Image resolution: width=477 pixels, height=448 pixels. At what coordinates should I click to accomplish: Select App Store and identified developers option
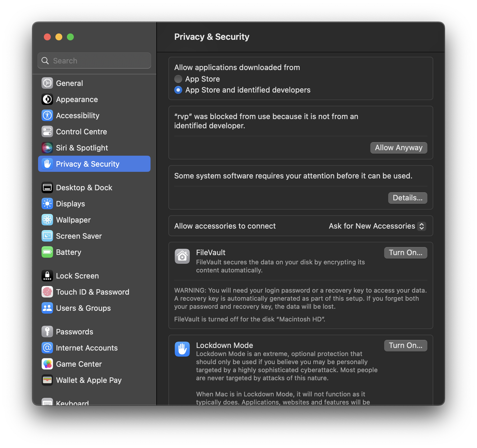(x=178, y=90)
